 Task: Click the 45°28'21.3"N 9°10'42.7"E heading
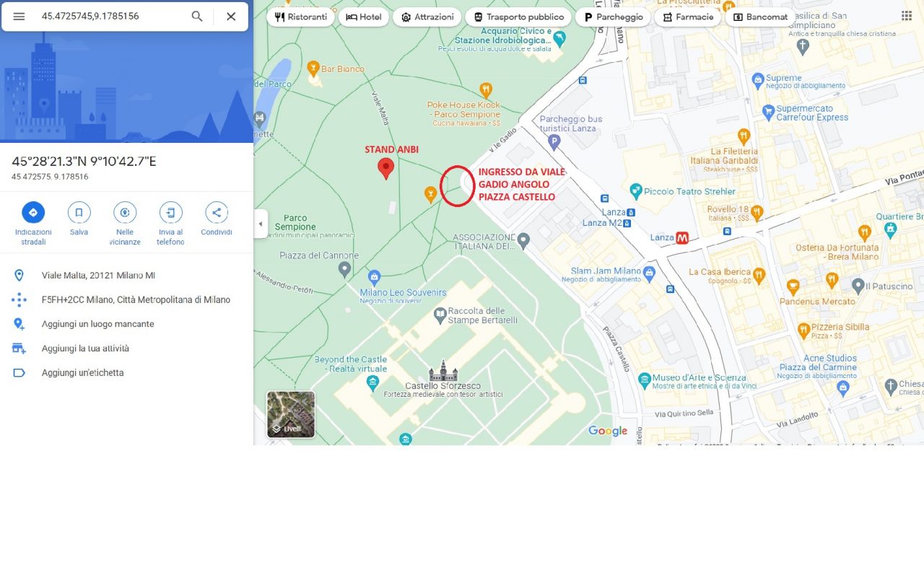[84, 162]
